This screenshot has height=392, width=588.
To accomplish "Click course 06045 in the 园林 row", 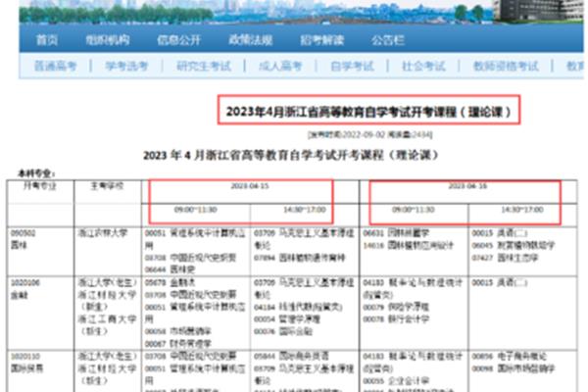I will tap(513, 245).
